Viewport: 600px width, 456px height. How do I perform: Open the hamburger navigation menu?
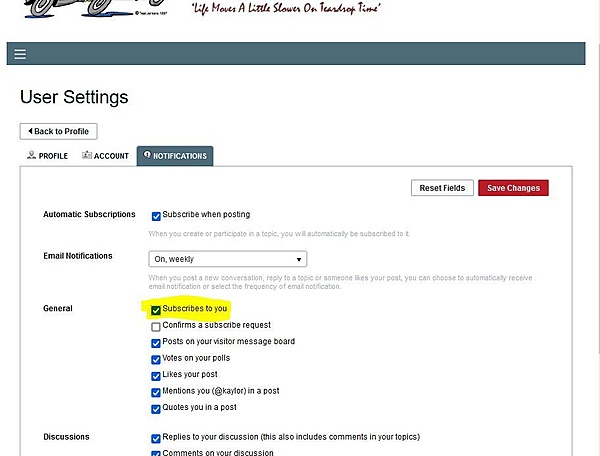[x=20, y=54]
